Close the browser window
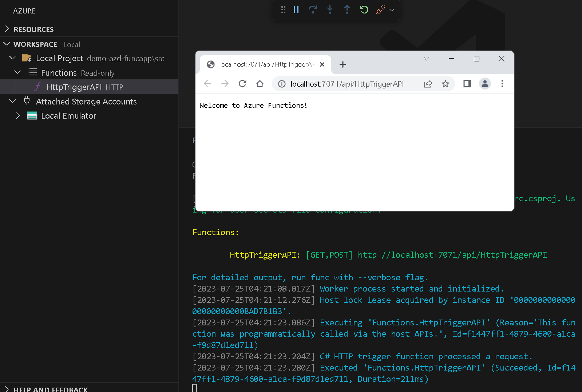This screenshot has height=392, width=582. [502, 59]
